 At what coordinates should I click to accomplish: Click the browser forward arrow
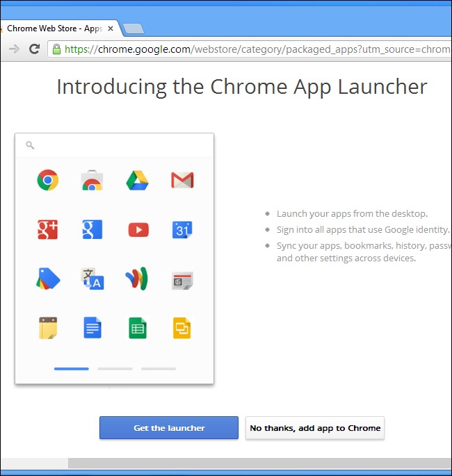click(14, 49)
